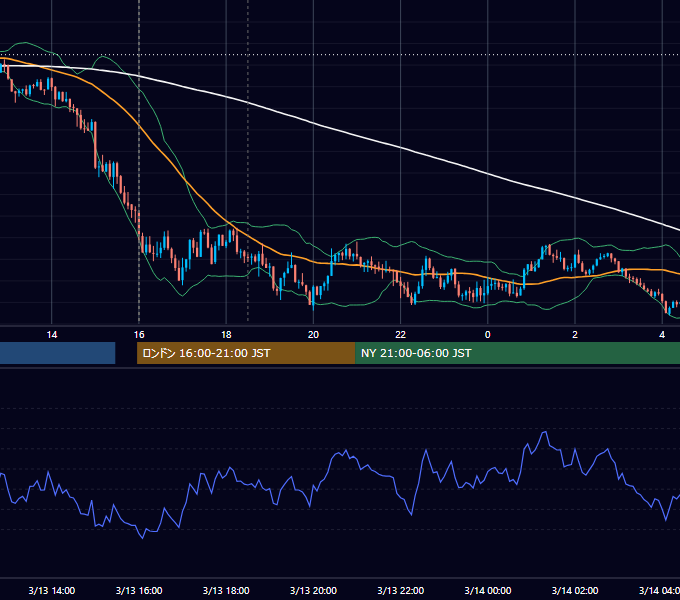This screenshot has height=600, width=680.
Task: Click the 0 hour label on the upper time axis
Action: tap(487, 335)
